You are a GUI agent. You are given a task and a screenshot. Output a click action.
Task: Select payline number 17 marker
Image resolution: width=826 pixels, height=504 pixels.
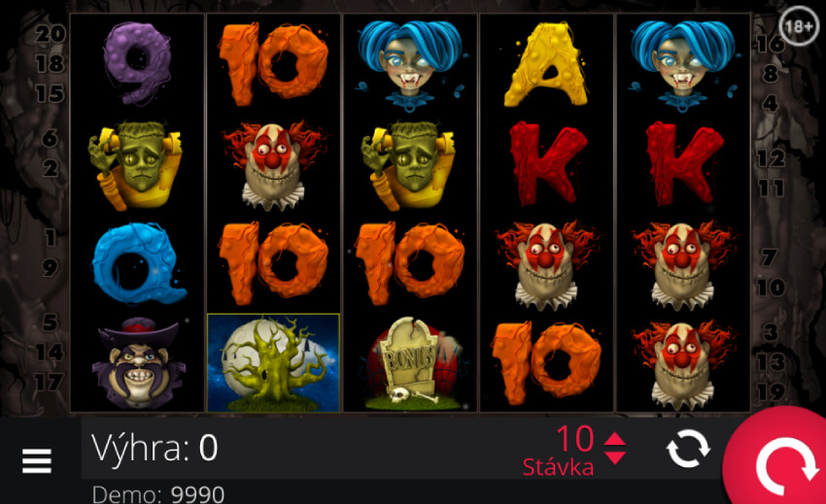[50, 383]
